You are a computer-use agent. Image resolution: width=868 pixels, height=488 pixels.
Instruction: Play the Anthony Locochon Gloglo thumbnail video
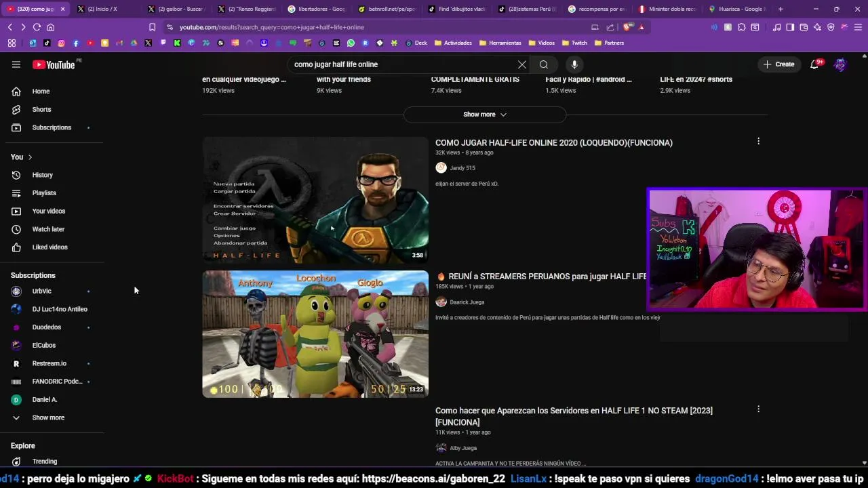tap(315, 334)
